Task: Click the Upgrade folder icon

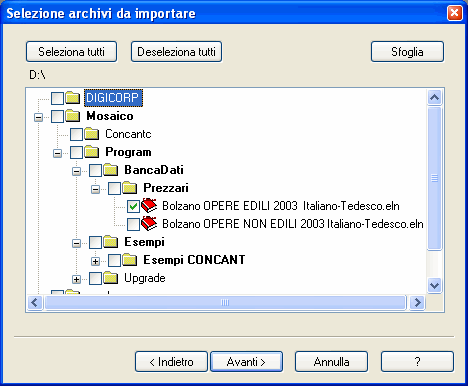Action: [110, 278]
